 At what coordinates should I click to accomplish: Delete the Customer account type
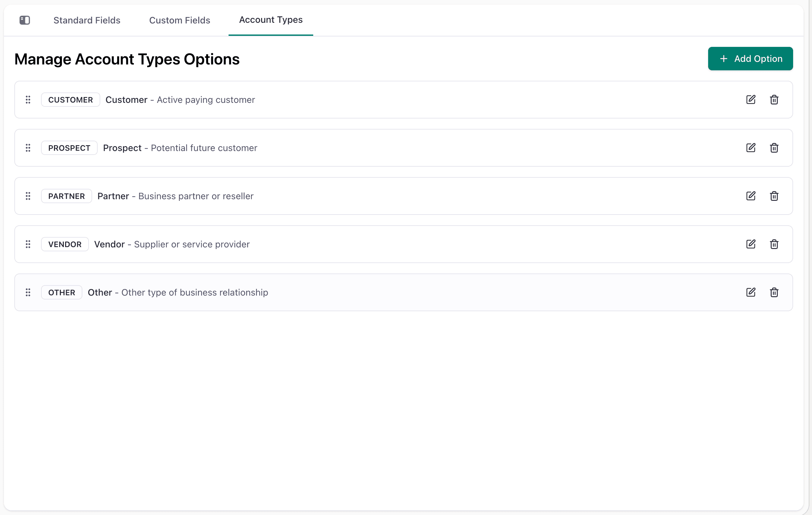tap(774, 100)
